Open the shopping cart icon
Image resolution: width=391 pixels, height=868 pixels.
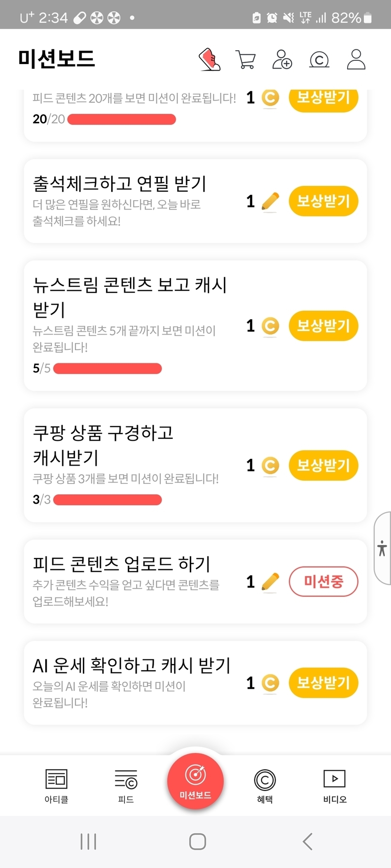coord(245,60)
